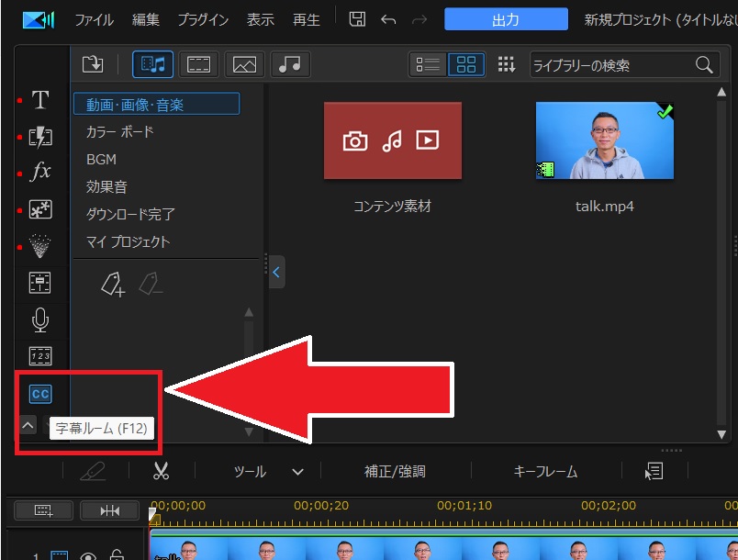Select マイ プロジェクト category

[x=128, y=241]
